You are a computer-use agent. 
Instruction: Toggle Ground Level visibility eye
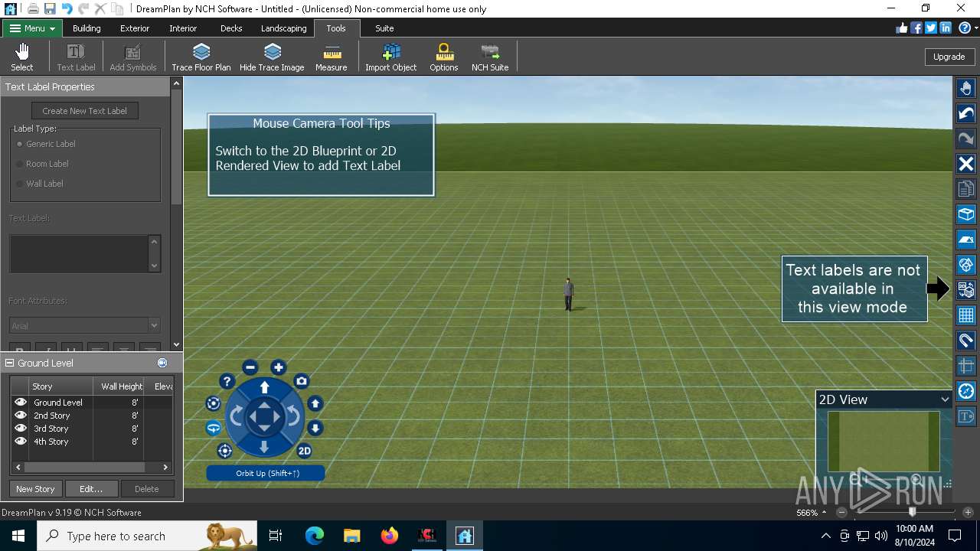point(20,402)
